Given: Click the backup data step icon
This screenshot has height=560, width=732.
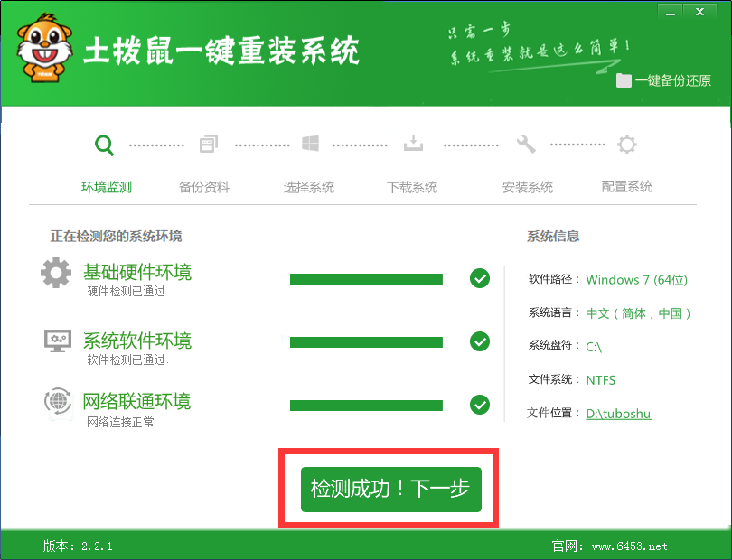Looking at the screenshot, I should [209, 144].
